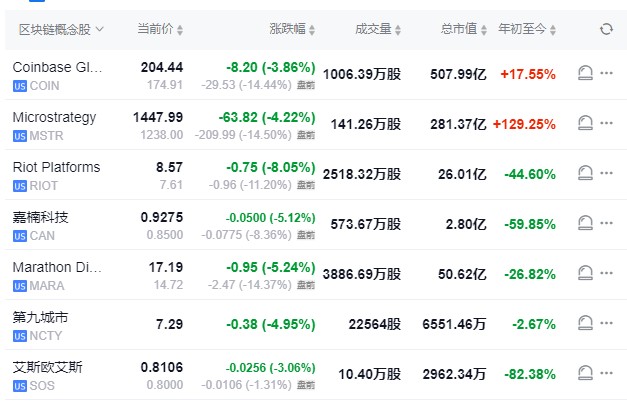Select Riot Platforms price 8.57

pos(169,167)
